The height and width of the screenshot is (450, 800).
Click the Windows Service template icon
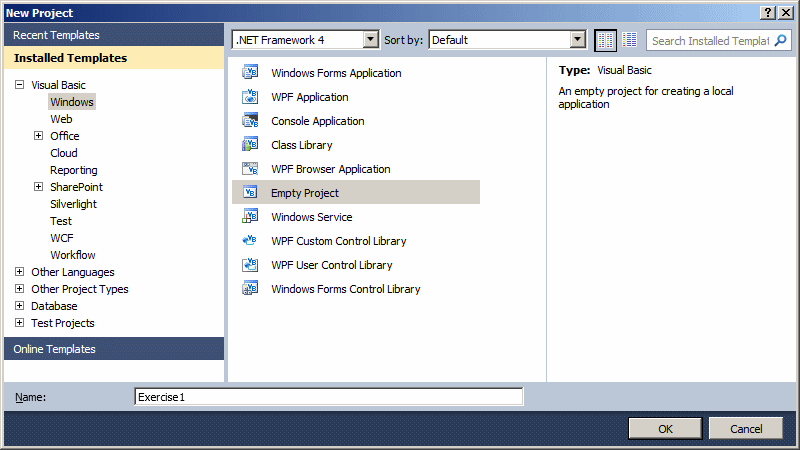tap(250, 216)
